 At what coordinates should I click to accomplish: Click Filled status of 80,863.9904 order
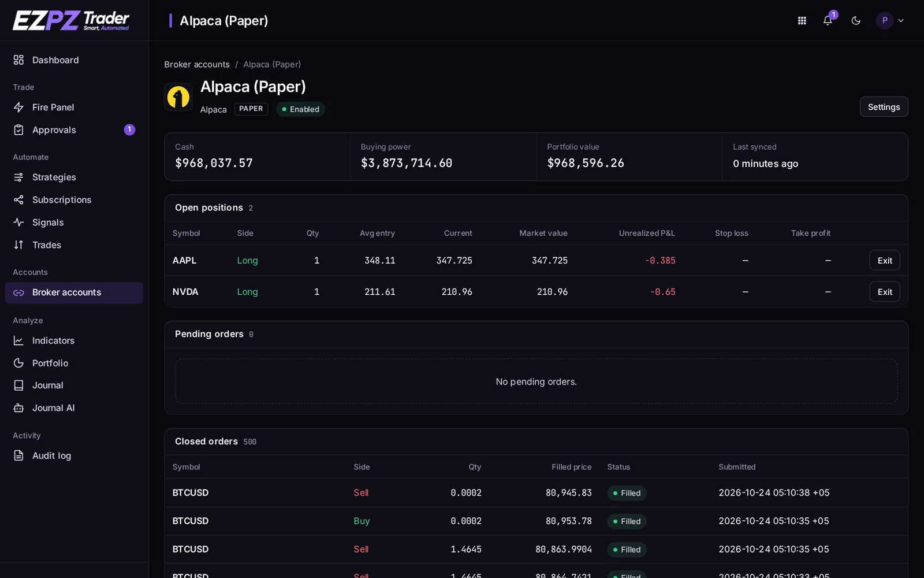pos(627,550)
